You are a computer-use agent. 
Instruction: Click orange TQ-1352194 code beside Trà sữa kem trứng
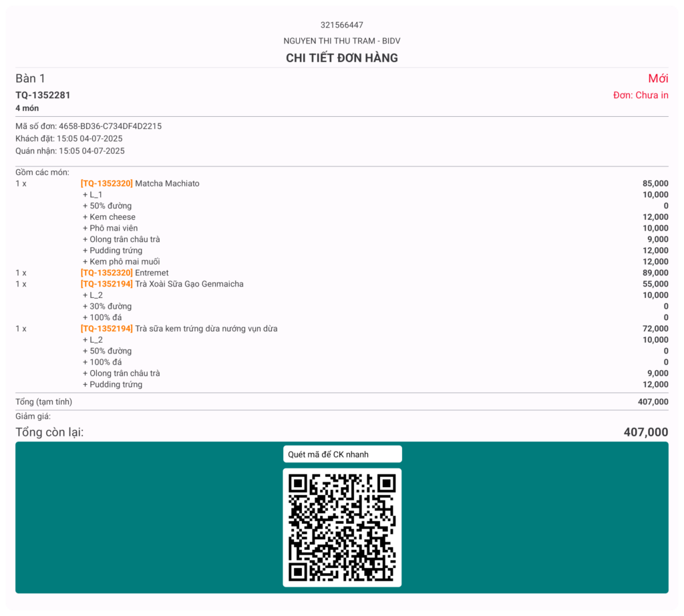106,329
